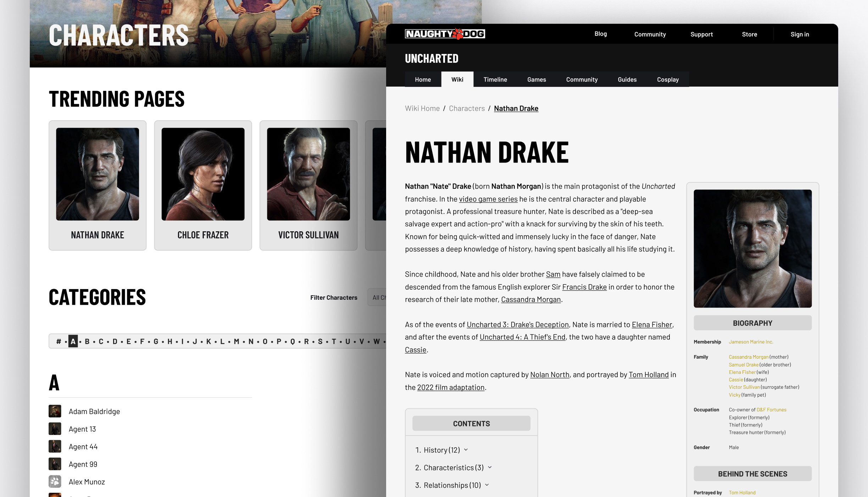This screenshot has height=497, width=868.
Task: Open Tom Holland link in article paragraph
Action: 649,375
